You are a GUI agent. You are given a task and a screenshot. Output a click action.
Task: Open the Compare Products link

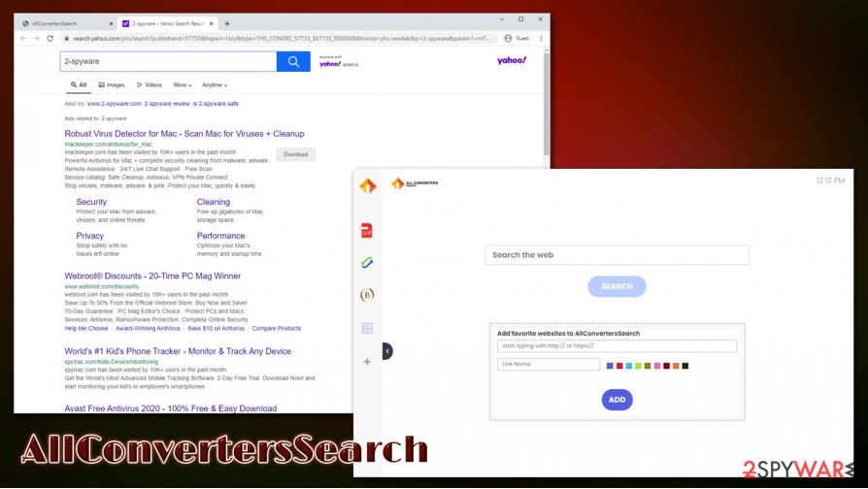coord(277,329)
